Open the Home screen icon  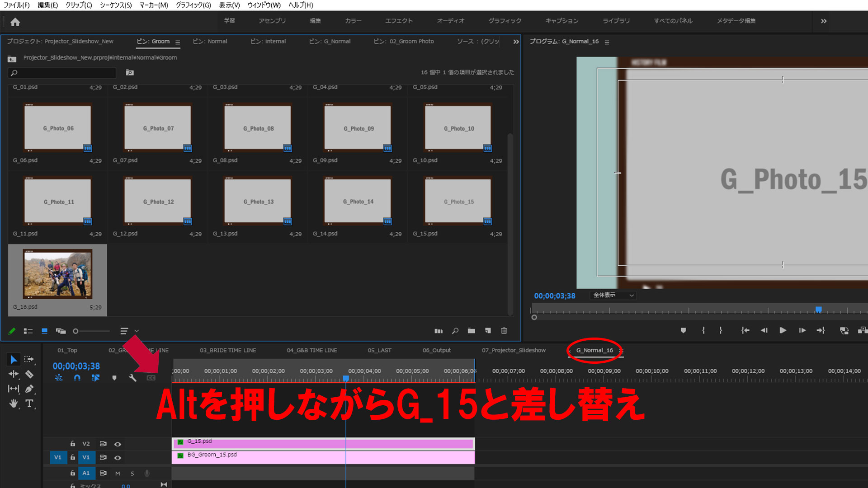click(15, 22)
